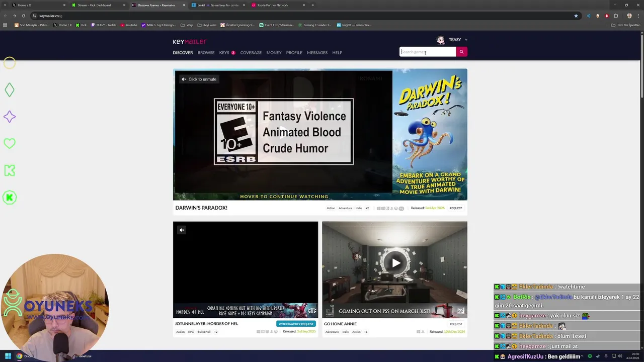
Task: Switch to the Home / X browser tab
Action: click(x=37, y=5)
